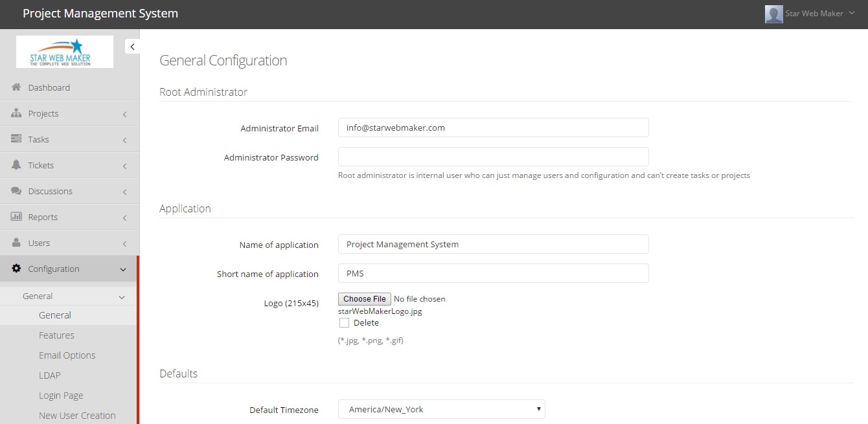Open the Default Timezone dropdown

click(x=441, y=409)
